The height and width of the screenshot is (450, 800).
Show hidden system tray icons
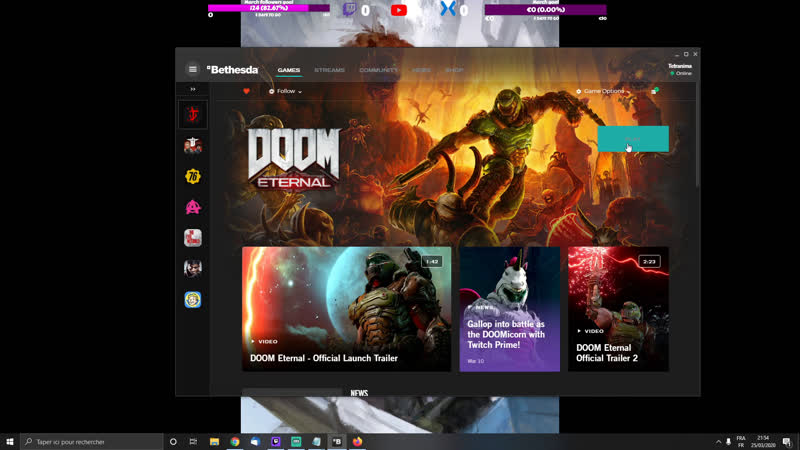[718, 442]
